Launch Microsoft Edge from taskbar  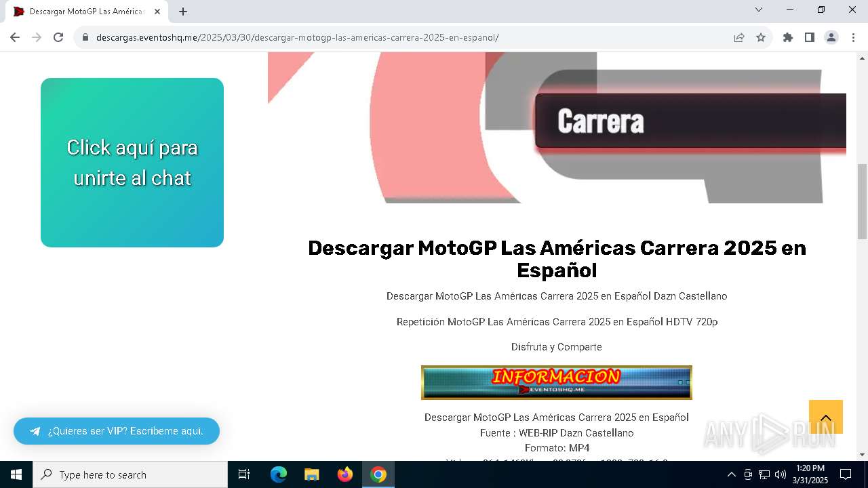(279, 474)
